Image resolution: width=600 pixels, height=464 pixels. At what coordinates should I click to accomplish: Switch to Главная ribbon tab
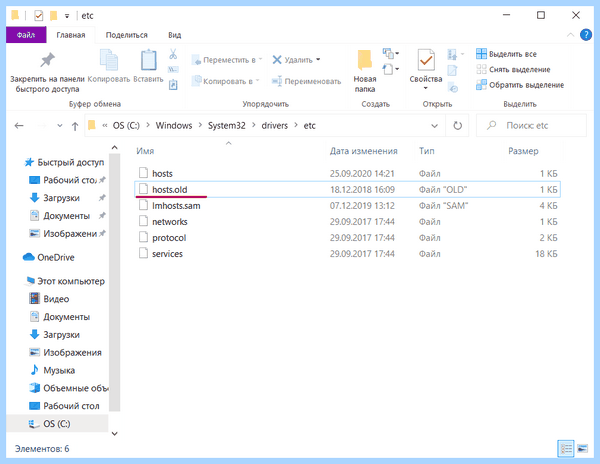[x=71, y=35]
